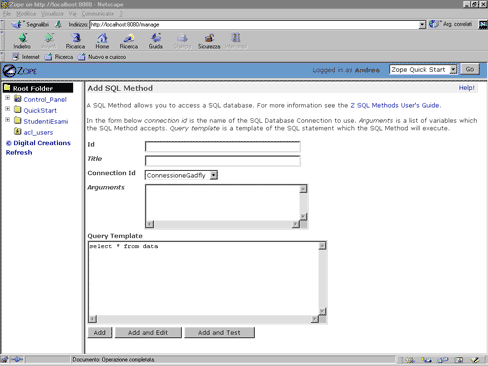The image size is (488, 366).
Task: Click the Digital Creations link
Action: [38, 143]
